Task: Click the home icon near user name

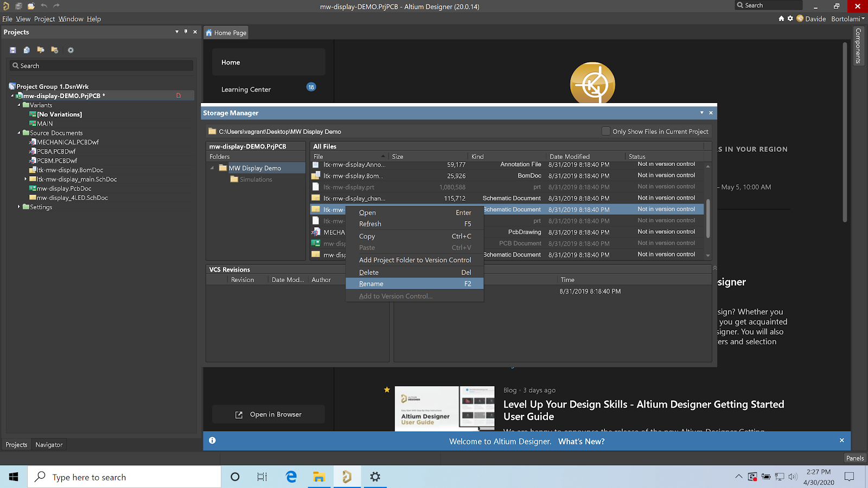Action: (x=781, y=18)
